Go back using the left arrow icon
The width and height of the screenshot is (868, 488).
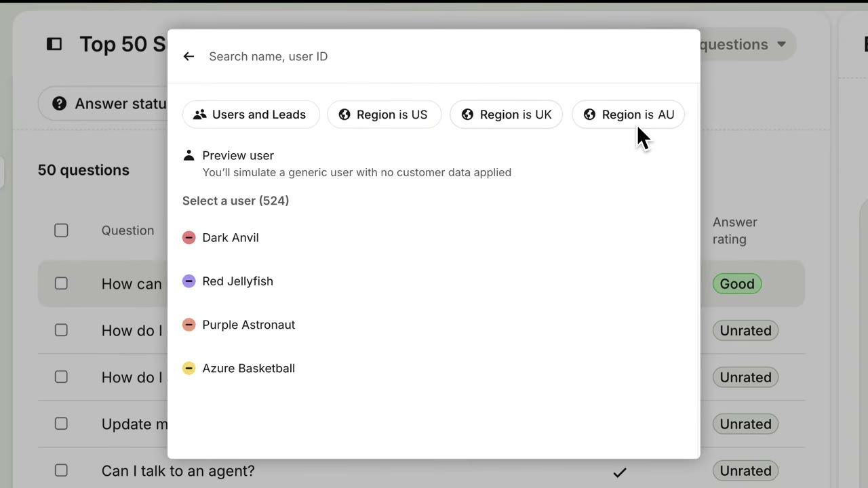(189, 56)
